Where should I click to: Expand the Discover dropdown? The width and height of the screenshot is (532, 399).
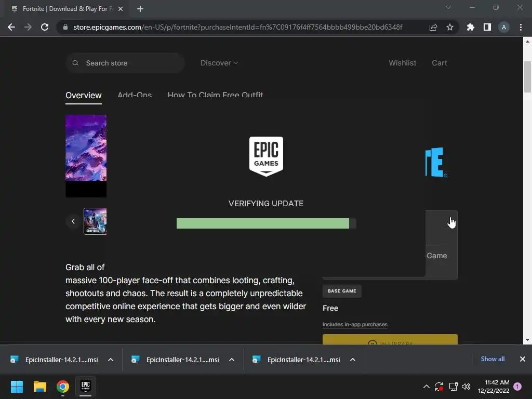pyautogui.click(x=219, y=63)
